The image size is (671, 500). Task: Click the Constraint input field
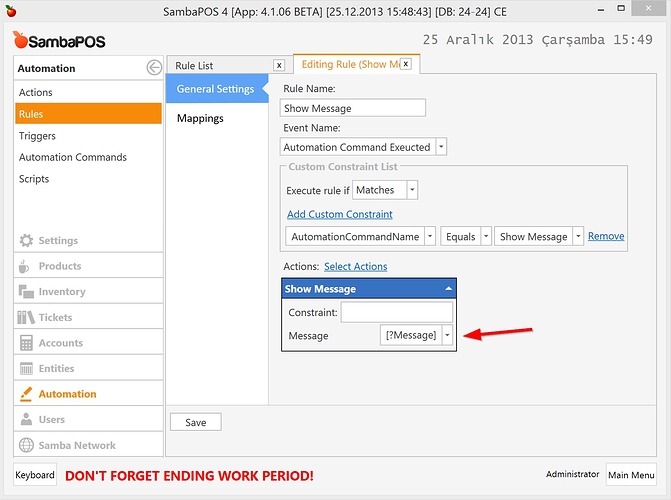coord(397,312)
